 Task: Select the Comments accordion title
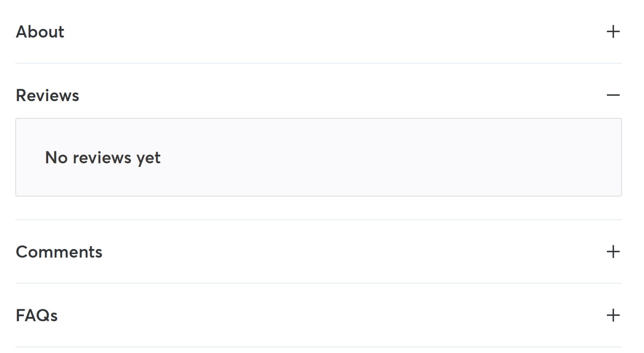click(59, 252)
